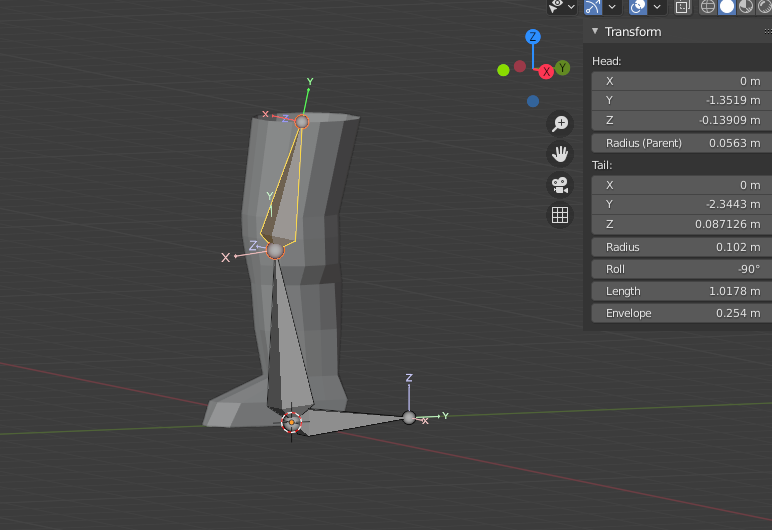Screen dimensions: 772x530
Task: Click the zoom in/out viewport icon
Action: pyautogui.click(x=560, y=123)
